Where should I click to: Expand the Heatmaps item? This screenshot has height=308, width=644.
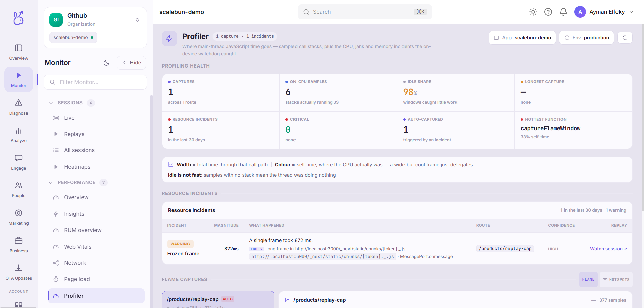[96, 167]
